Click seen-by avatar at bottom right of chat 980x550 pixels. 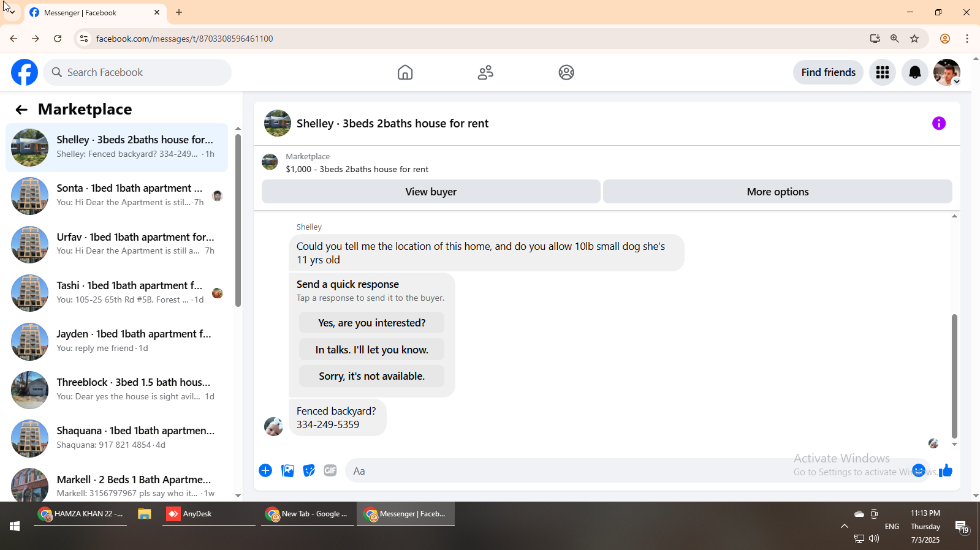[933, 443]
